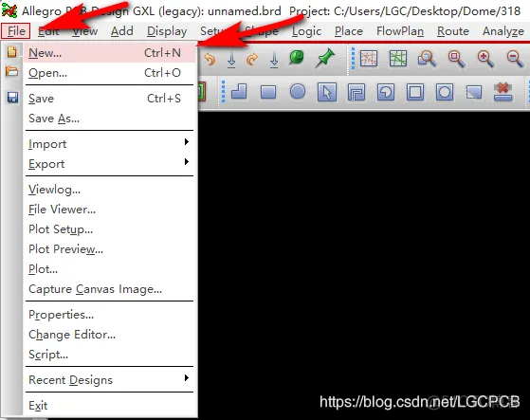
Task: Open the Display menu
Action: [167, 31]
